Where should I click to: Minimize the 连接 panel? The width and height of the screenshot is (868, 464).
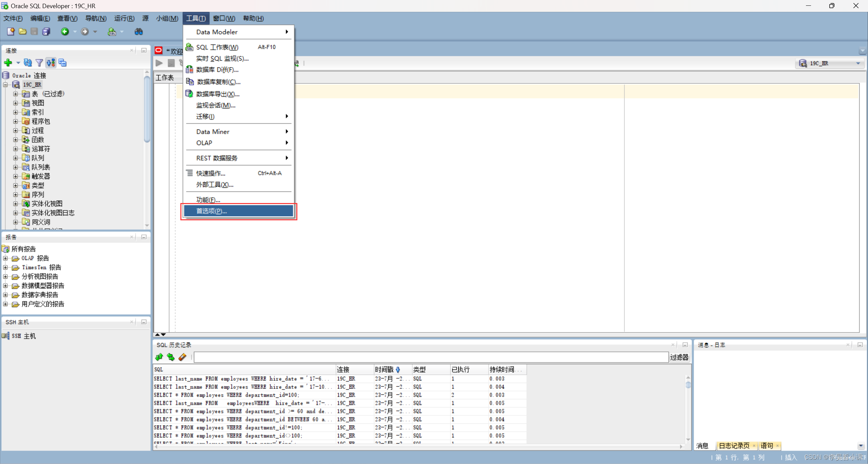click(x=144, y=51)
